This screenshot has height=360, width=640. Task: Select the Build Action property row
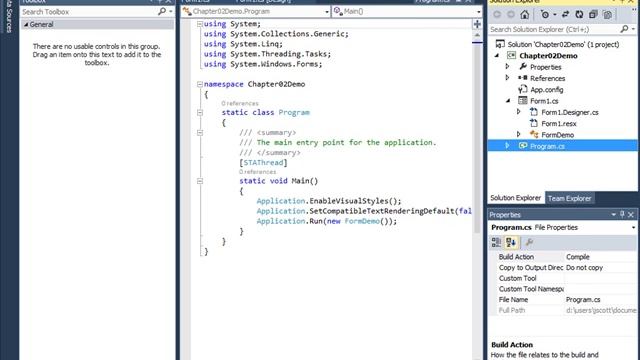(x=564, y=257)
